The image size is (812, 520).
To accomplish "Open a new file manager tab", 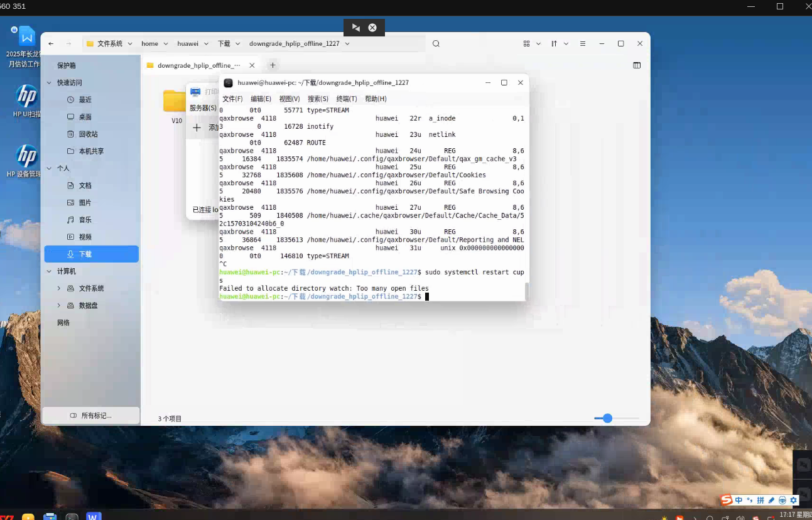I will (273, 65).
